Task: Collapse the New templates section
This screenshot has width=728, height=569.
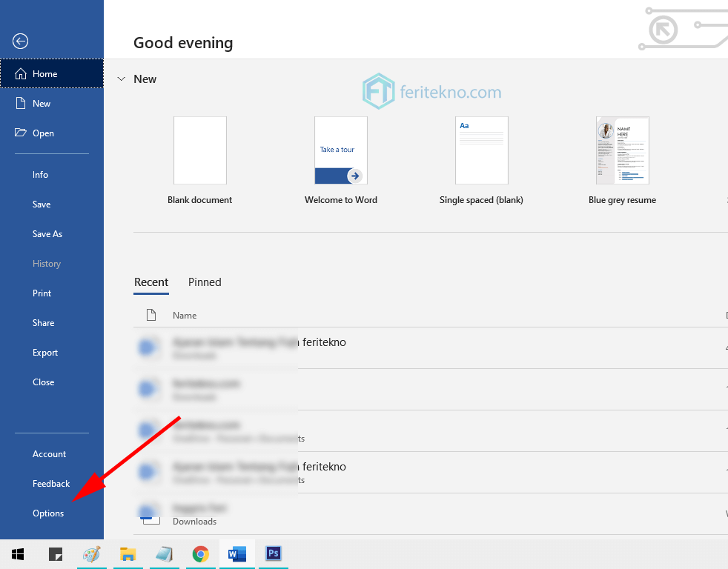Action: coord(121,79)
